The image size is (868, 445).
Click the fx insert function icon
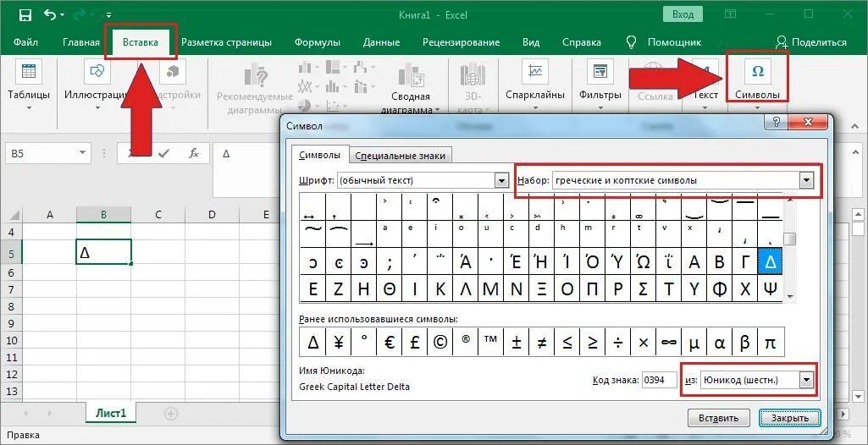[x=194, y=153]
